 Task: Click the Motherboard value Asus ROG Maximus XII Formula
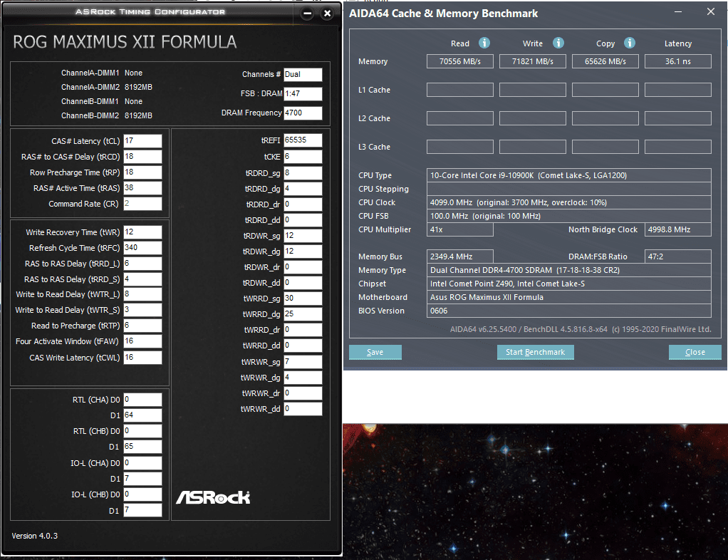568,297
